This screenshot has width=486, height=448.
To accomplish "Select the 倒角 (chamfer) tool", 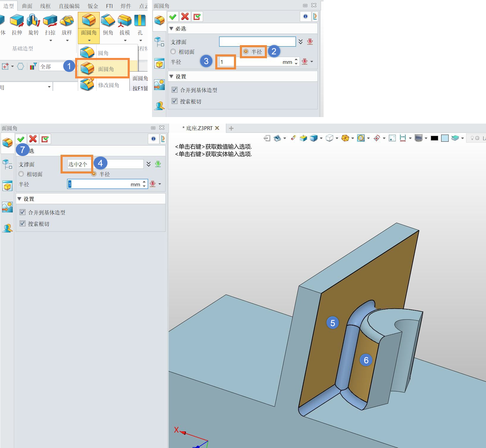I will (108, 24).
